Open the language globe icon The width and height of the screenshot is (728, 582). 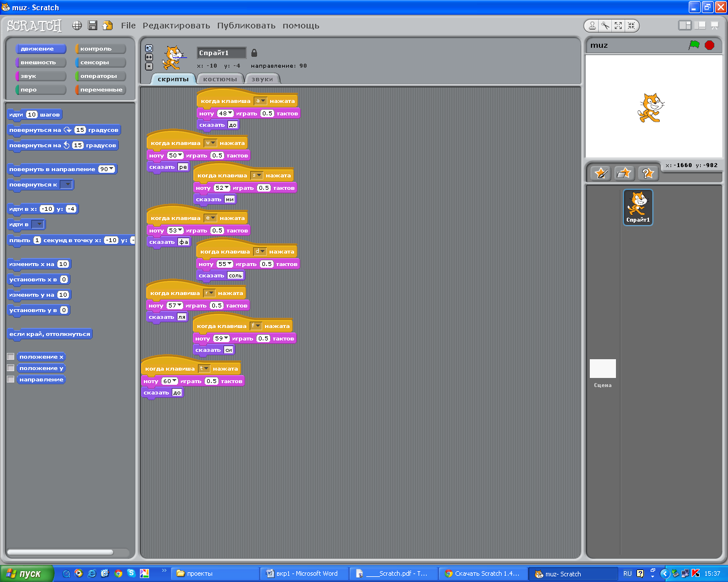77,26
